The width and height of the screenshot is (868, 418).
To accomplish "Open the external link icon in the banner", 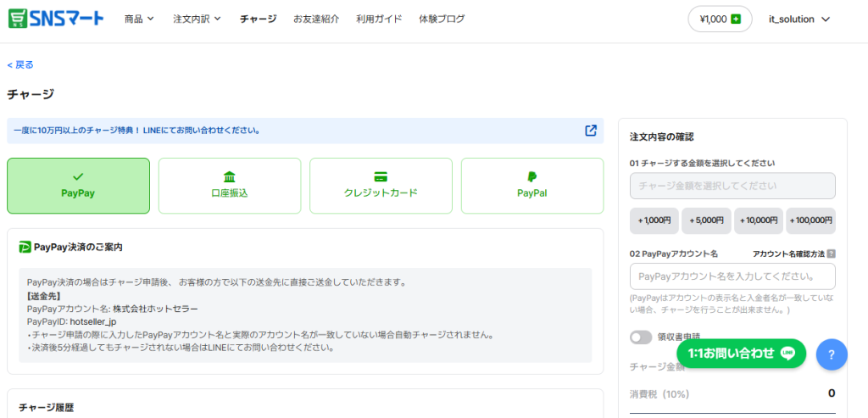I will click(591, 131).
